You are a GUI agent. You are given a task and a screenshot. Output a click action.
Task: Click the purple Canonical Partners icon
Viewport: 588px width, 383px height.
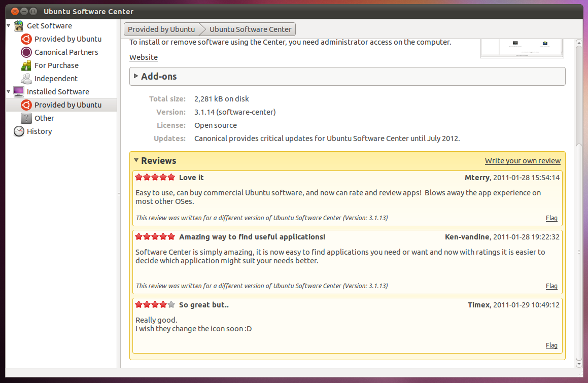[x=26, y=52]
